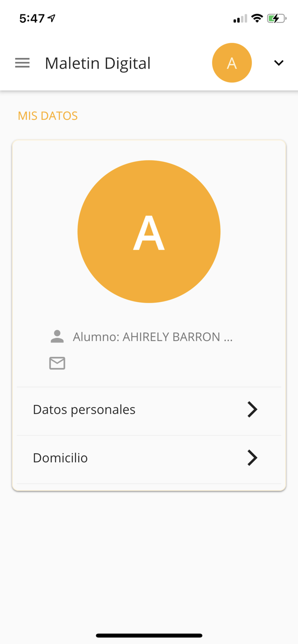This screenshot has height=644, width=298.
Task: Select the MIS DATOS section heading
Action: click(48, 116)
